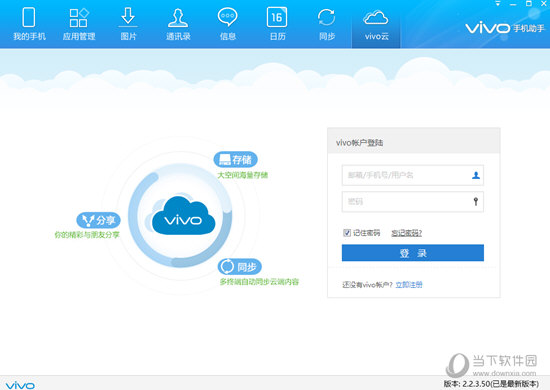
Task: Open 应用管理 app management
Action: pyautogui.click(x=79, y=24)
